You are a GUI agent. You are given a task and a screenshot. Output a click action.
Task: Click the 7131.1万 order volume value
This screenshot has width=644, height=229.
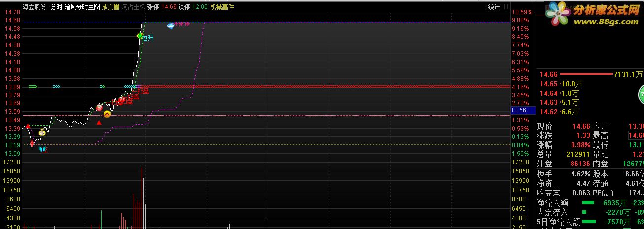pyautogui.click(x=628, y=74)
